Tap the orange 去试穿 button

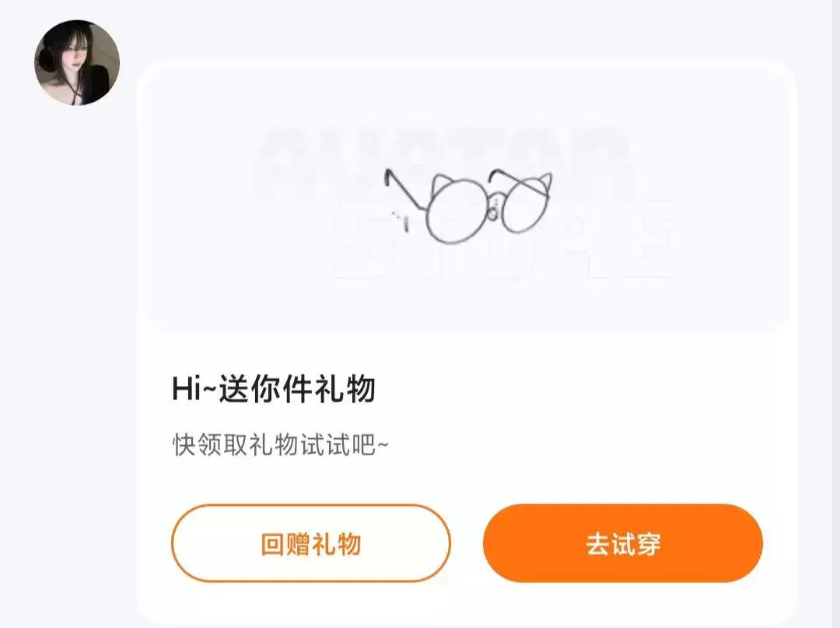[x=622, y=543]
